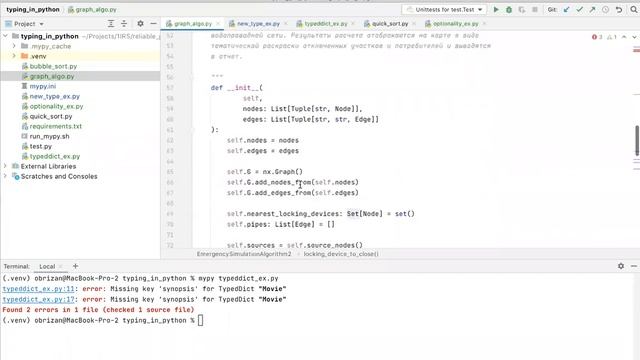This screenshot has width=640, height=360.
Task: Select bubble_sort.py in project tree
Action: point(53,66)
